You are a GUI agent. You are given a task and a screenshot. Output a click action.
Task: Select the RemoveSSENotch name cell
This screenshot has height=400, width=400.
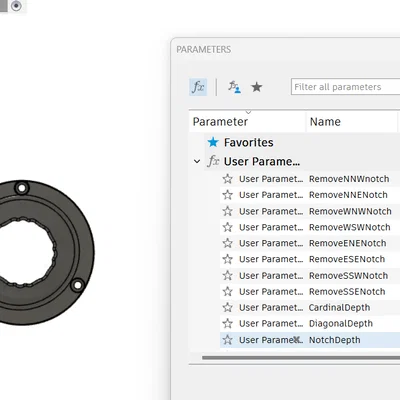coord(347,291)
